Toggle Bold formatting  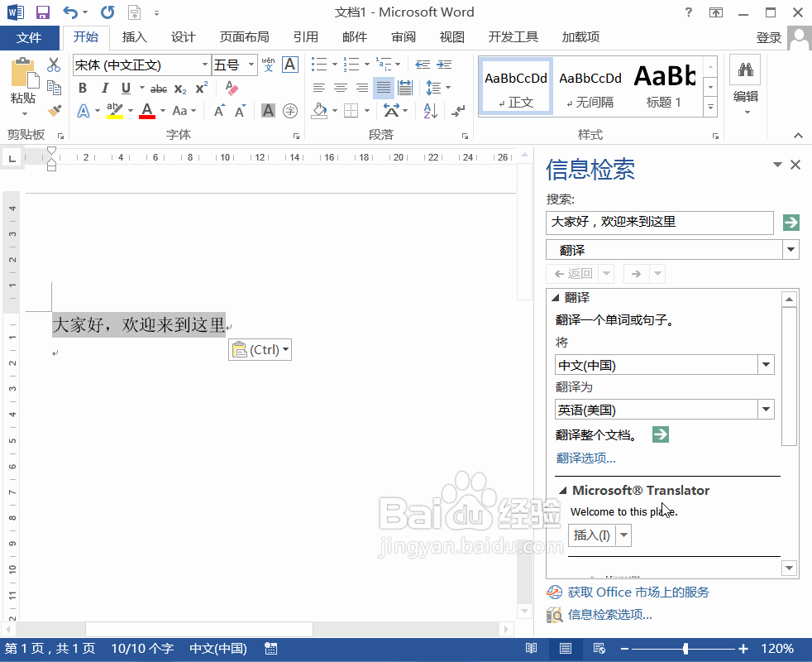83,88
